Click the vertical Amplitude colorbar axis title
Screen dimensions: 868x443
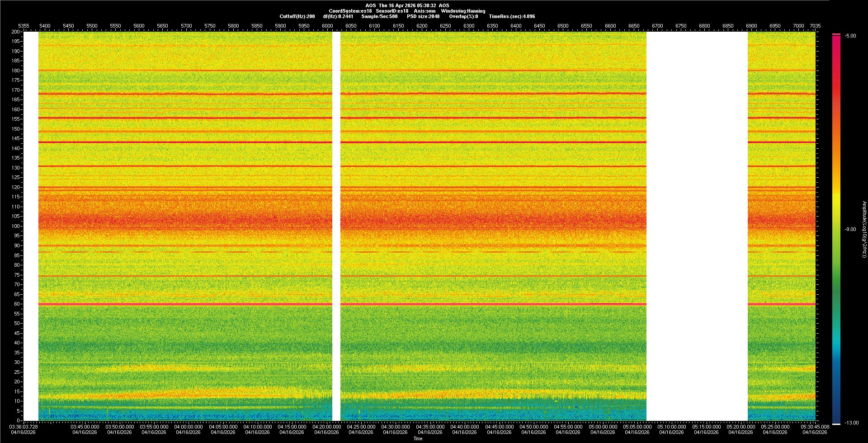point(864,230)
